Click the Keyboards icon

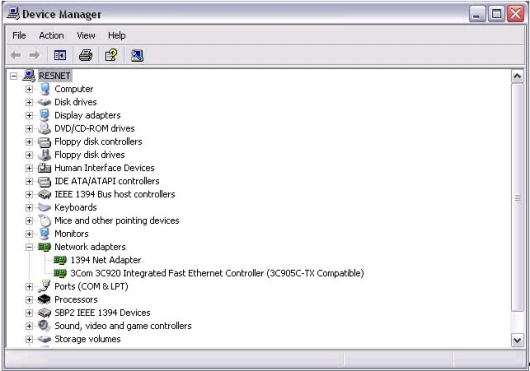[x=44, y=207]
